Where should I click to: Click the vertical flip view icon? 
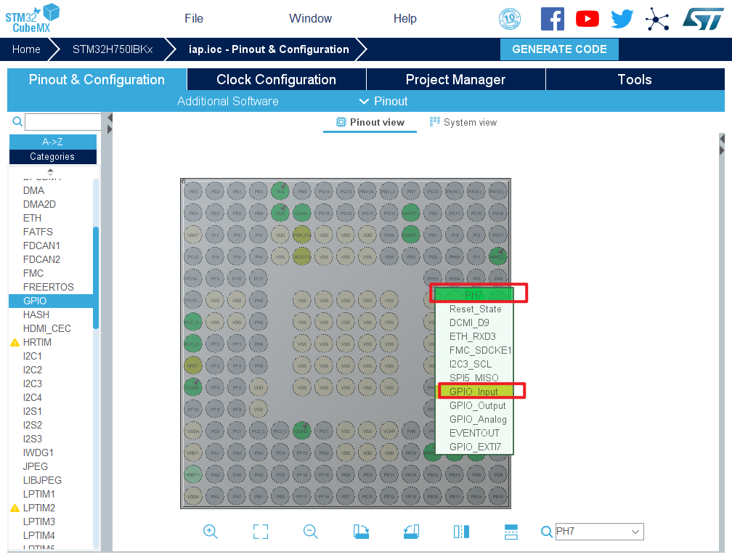[x=461, y=532]
